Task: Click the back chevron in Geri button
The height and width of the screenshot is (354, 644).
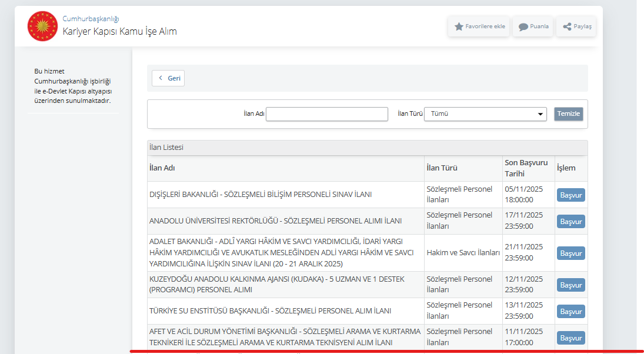Action: (x=161, y=78)
